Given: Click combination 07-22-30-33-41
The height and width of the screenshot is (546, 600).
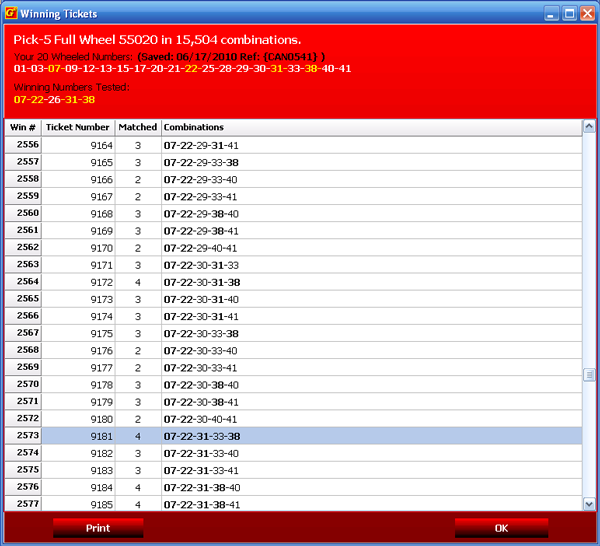Looking at the screenshot, I should (201, 368).
